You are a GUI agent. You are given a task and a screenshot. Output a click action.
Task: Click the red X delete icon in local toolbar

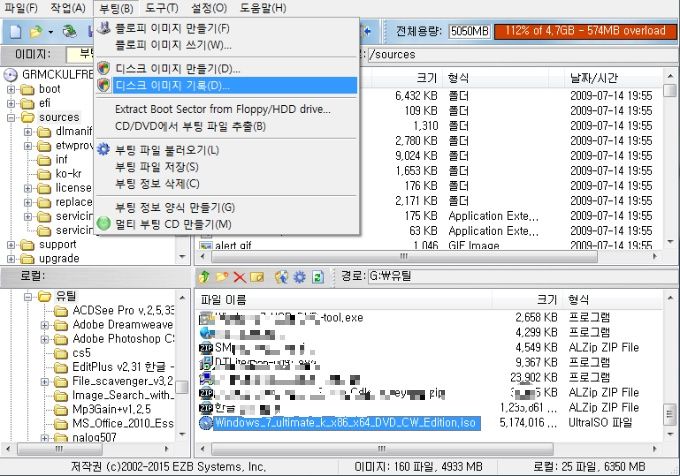239,277
